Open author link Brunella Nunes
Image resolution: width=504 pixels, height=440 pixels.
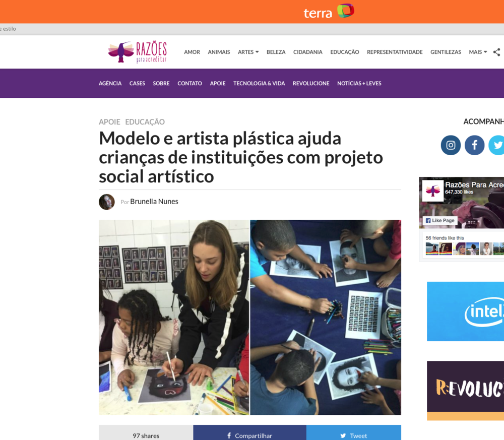154,202
